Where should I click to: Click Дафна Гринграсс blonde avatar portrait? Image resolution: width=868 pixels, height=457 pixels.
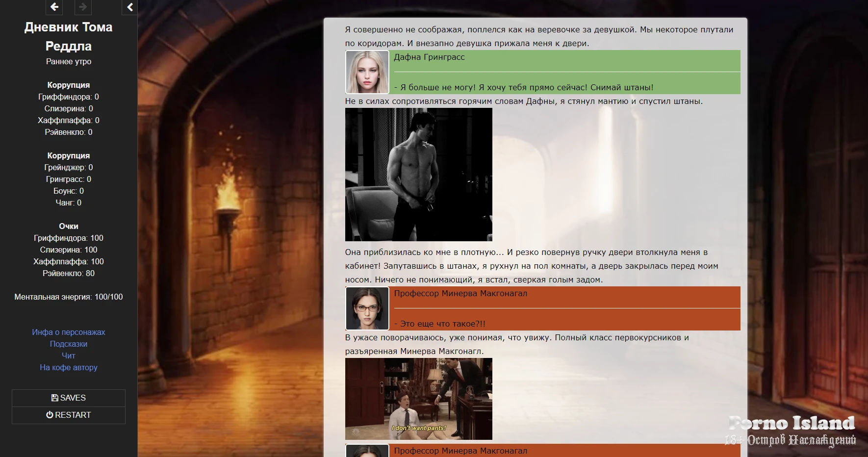pyautogui.click(x=367, y=72)
